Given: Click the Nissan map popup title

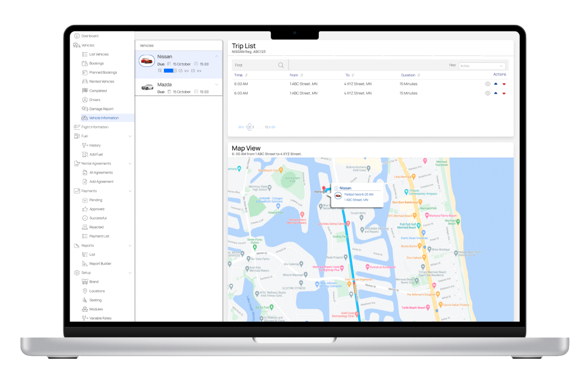Looking at the screenshot, I should (x=346, y=188).
